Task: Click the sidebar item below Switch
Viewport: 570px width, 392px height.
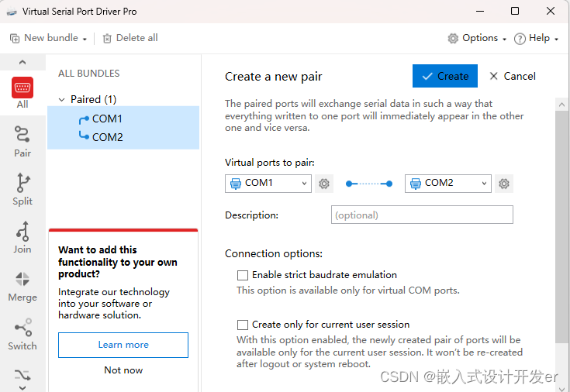Action: [22, 375]
